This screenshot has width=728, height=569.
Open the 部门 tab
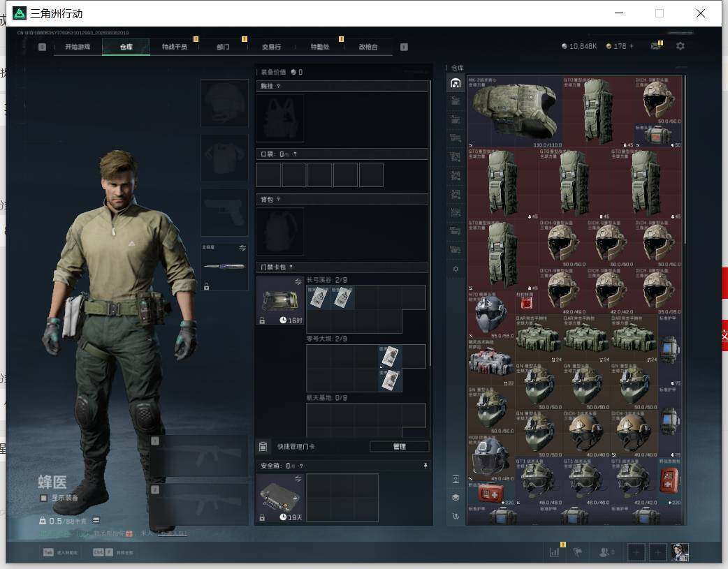click(x=223, y=47)
